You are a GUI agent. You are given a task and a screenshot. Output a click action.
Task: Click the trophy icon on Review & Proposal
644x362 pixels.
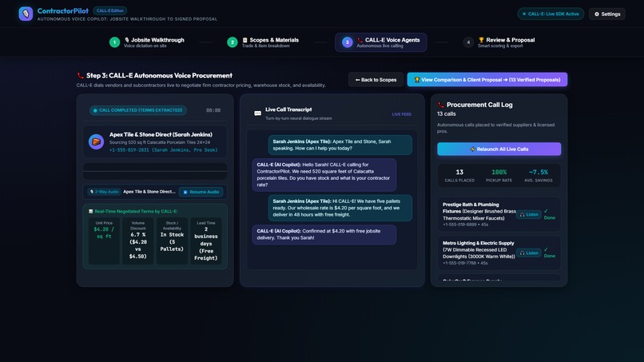[481, 40]
